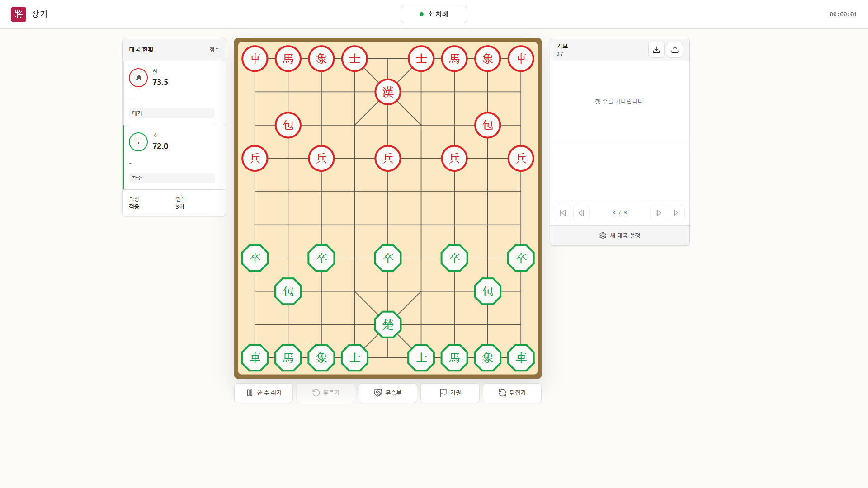Flip the board with 뒤집기 button
The width and height of the screenshot is (868, 488).
(x=512, y=393)
